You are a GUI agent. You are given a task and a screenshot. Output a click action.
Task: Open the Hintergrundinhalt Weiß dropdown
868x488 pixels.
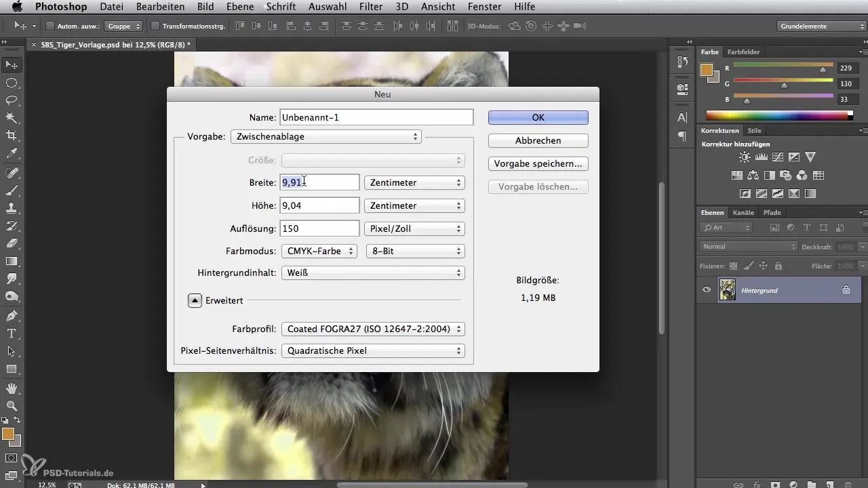[x=373, y=272]
